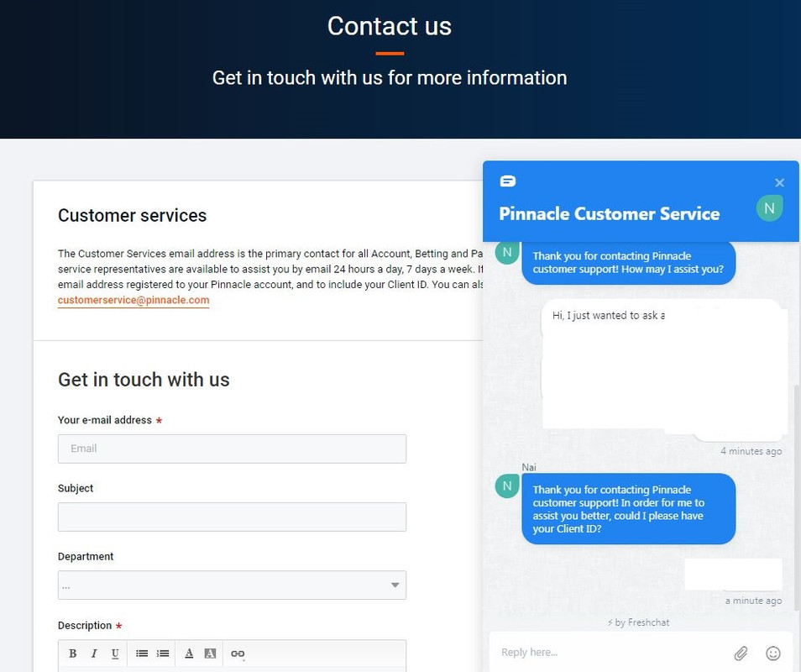The image size is (801, 672).
Task: Click the 'Hi, I just wanted to ask' message
Action: click(609, 316)
